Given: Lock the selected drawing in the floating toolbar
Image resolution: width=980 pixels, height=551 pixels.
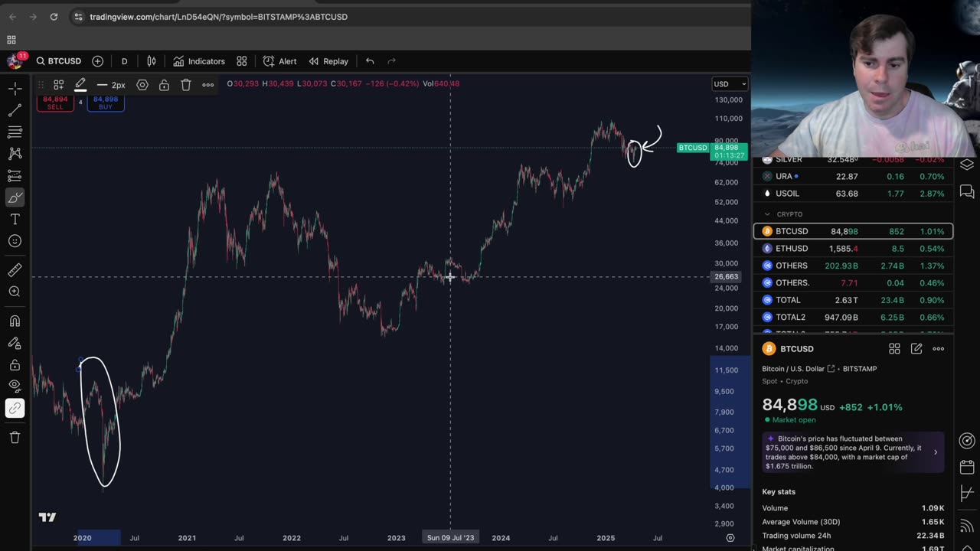Looking at the screenshot, I should coord(164,85).
